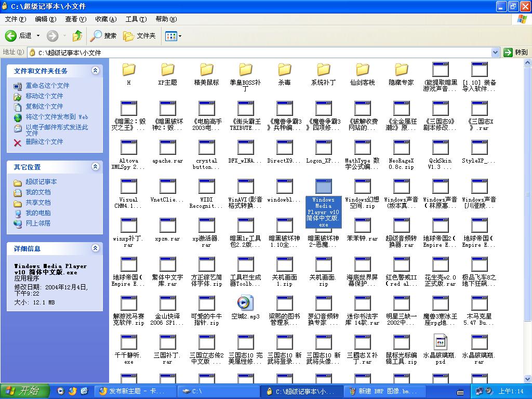
Task: Select the apache.rar file
Action: [167, 148]
